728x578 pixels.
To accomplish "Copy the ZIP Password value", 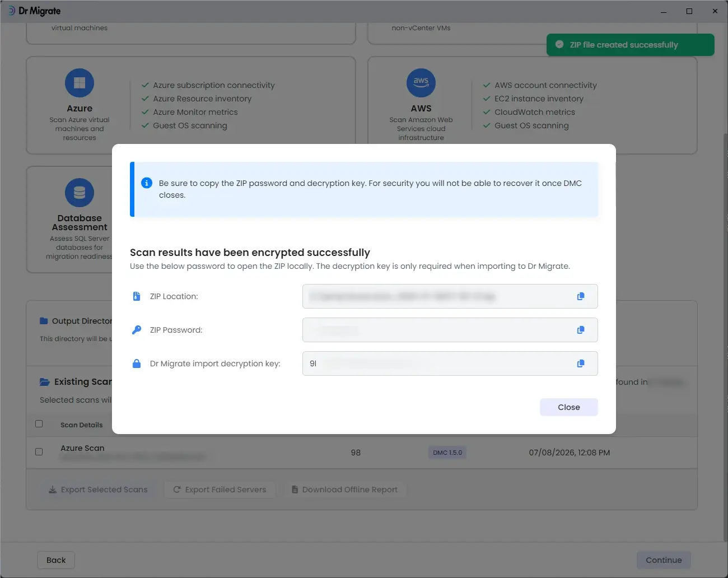I will pos(581,330).
